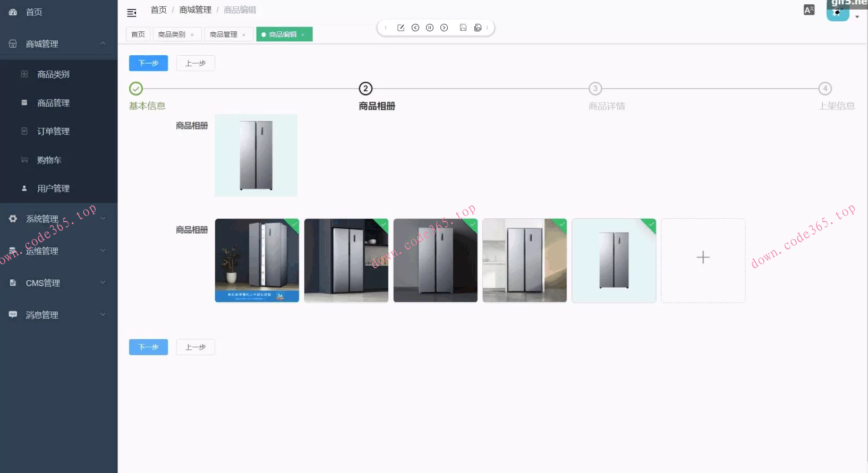Click the 下一步 button below the album
The image size is (868, 473).
(149, 347)
